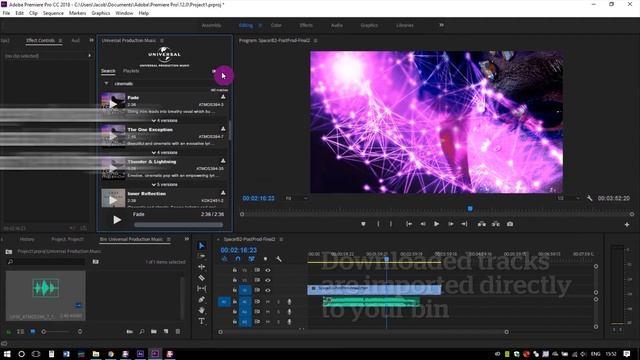
Task: Open the File menu
Action: (x=6, y=13)
